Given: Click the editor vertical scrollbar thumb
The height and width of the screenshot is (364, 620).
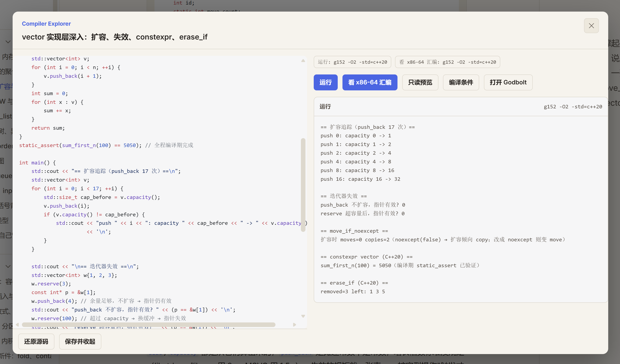Looking at the screenshot, I should (303, 185).
